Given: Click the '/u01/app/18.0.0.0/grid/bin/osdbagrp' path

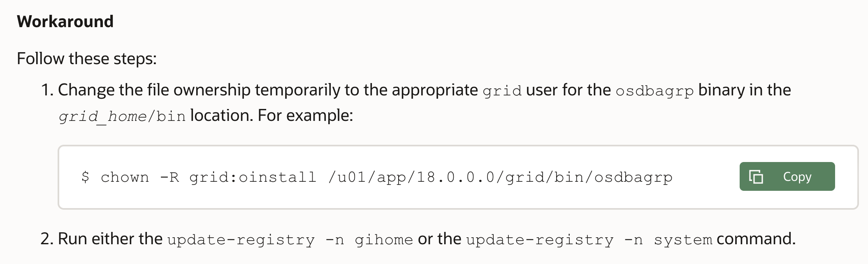Looking at the screenshot, I should [x=500, y=177].
